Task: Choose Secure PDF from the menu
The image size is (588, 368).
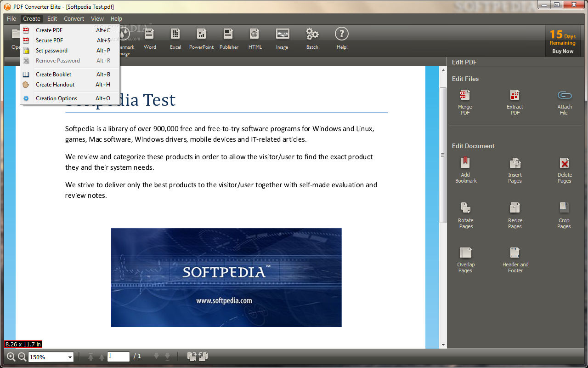Action: tap(70, 40)
